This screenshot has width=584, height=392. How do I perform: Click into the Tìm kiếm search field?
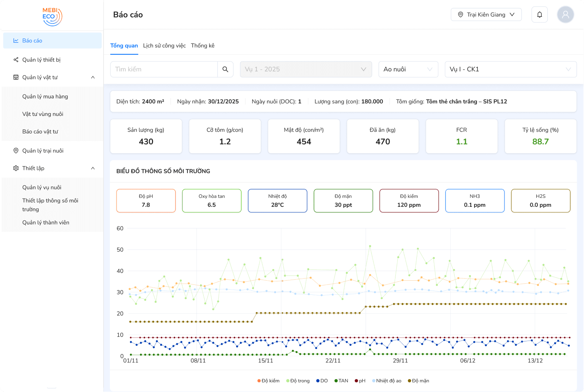pos(164,69)
